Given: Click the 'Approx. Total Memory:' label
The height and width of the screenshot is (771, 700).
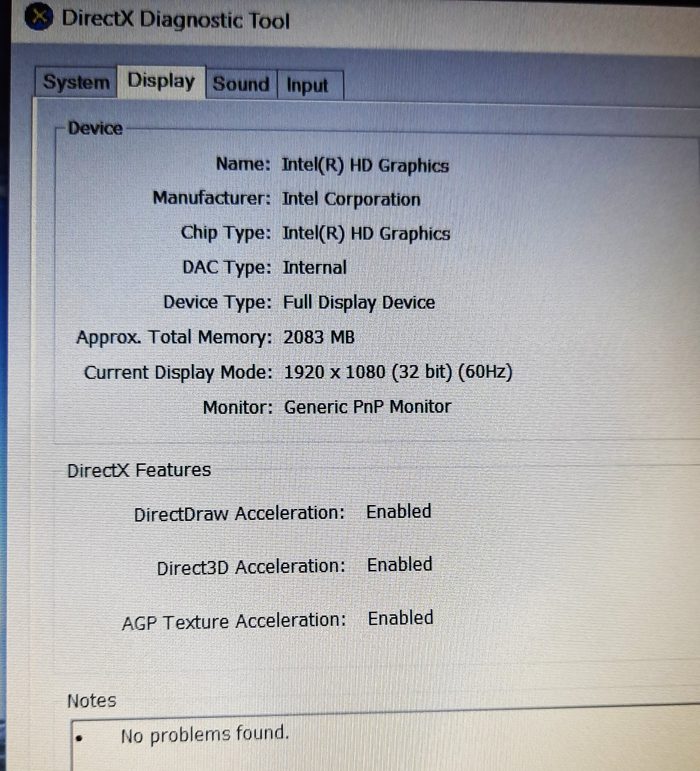Looking at the screenshot, I should point(174,337).
